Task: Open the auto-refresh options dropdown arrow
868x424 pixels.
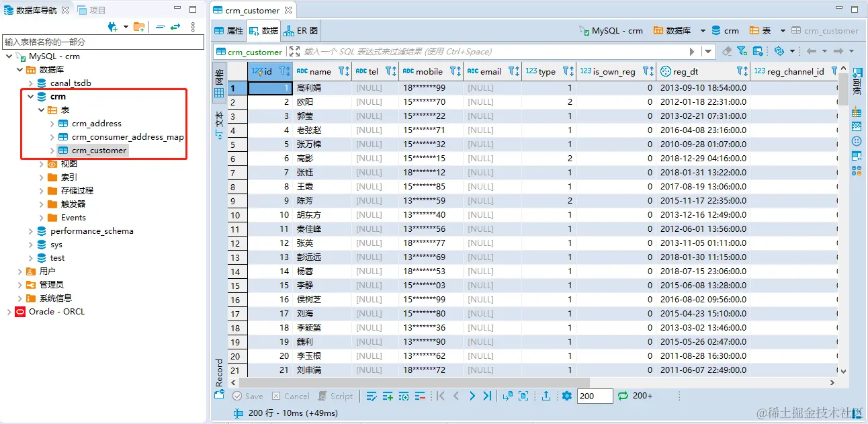Action: pyautogui.click(x=792, y=51)
